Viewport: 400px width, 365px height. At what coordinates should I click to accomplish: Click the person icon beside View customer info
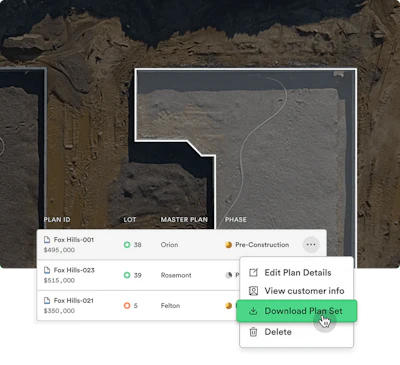point(253,291)
